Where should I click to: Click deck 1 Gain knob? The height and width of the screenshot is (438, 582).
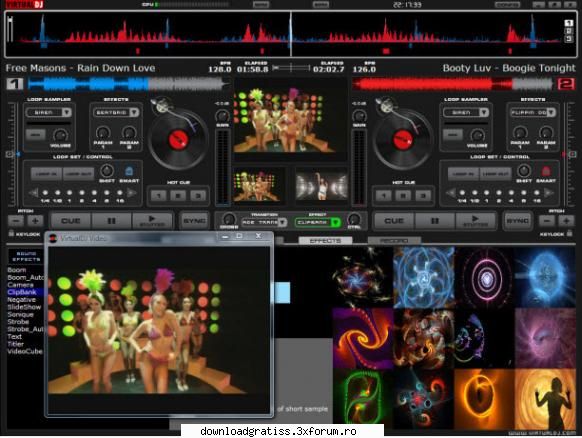[x=222, y=116]
